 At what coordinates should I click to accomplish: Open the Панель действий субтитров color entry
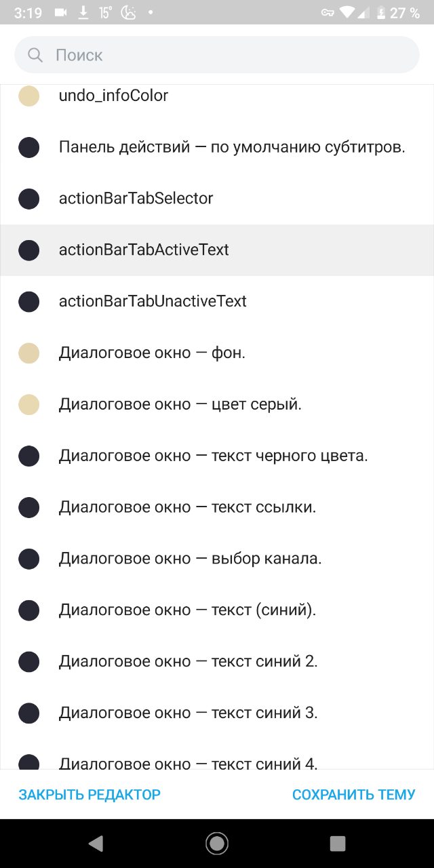217,147
